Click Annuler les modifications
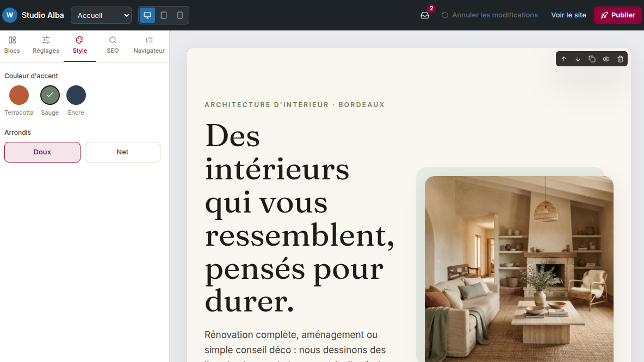The image size is (644, 362). point(490,15)
